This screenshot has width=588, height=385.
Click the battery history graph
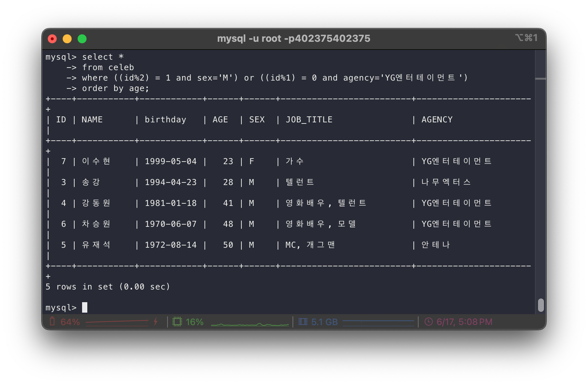pos(117,322)
